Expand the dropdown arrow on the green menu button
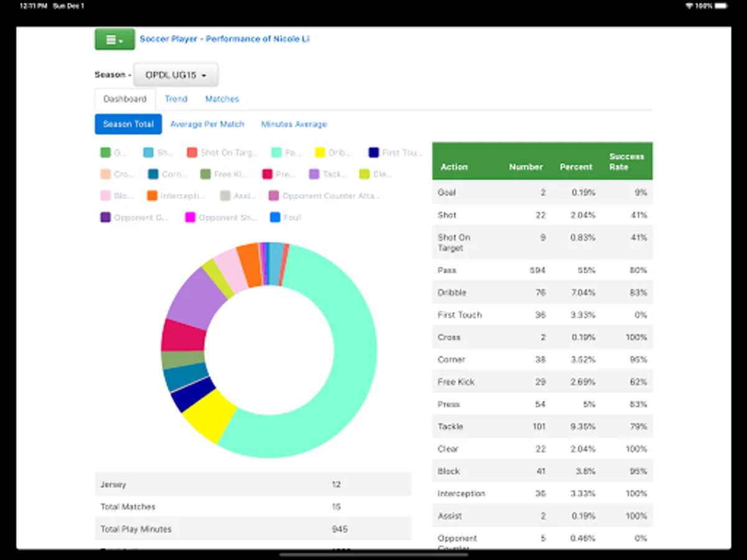Screen dimensions: 747x560 tap(122, 41)
